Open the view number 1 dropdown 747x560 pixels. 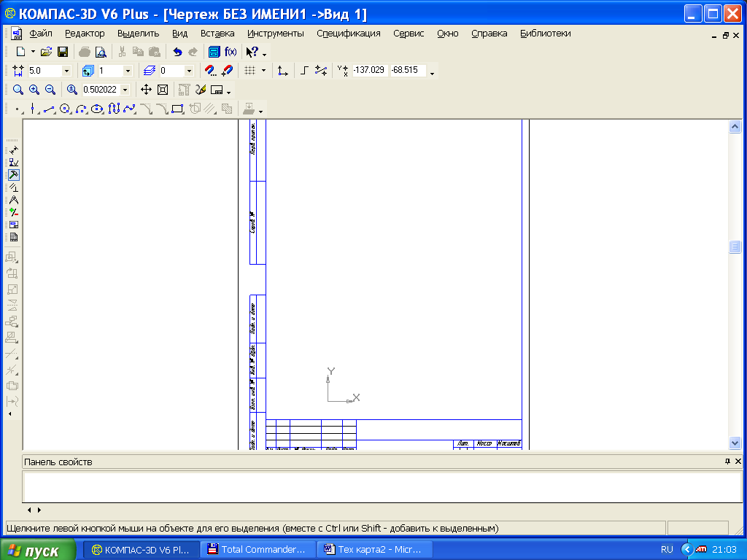pos(128,71)
